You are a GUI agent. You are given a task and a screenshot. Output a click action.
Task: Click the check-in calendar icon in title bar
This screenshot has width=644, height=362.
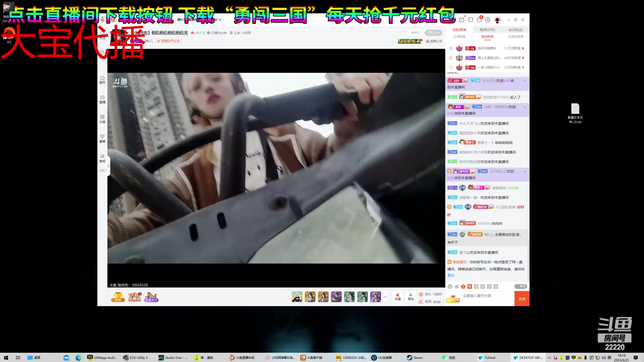tap(462, 20)
